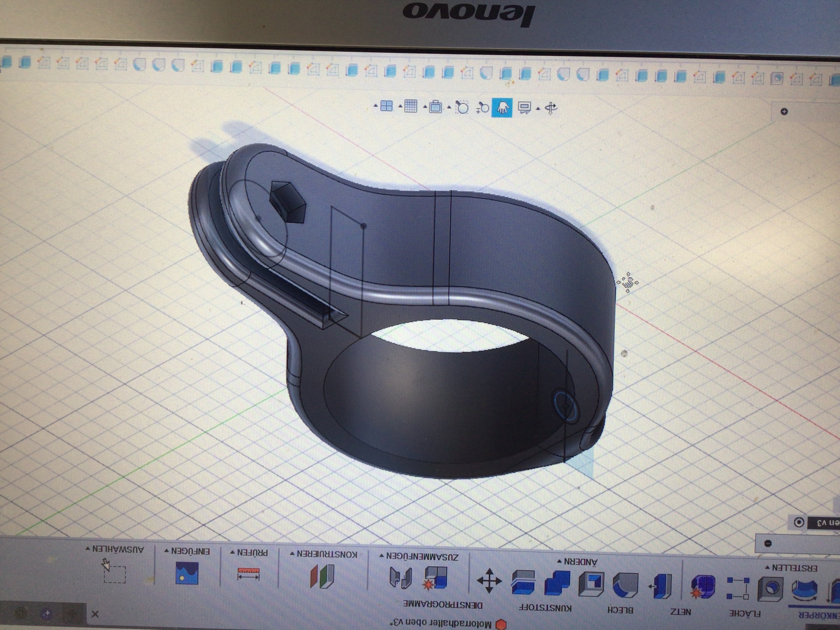Select the Combine tool in Ändern
Screen dimensions: 840x630
[x=557, y=583]
